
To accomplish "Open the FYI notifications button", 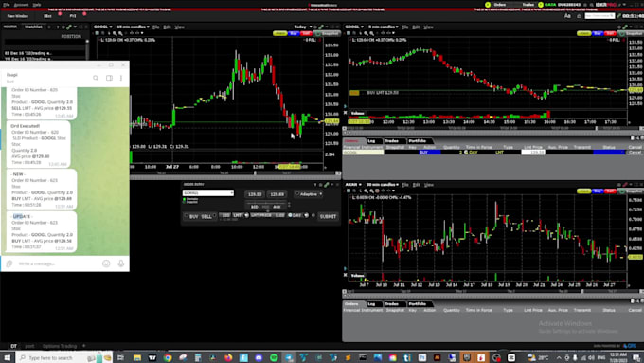I will pyautogui.click(x=73, y=16).
